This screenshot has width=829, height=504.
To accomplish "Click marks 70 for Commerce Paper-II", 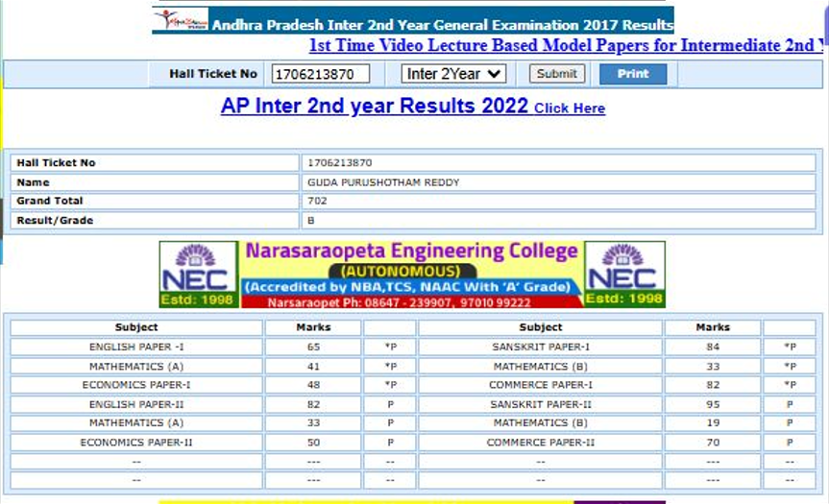I will pyautogui.click(x=713, y=443).
